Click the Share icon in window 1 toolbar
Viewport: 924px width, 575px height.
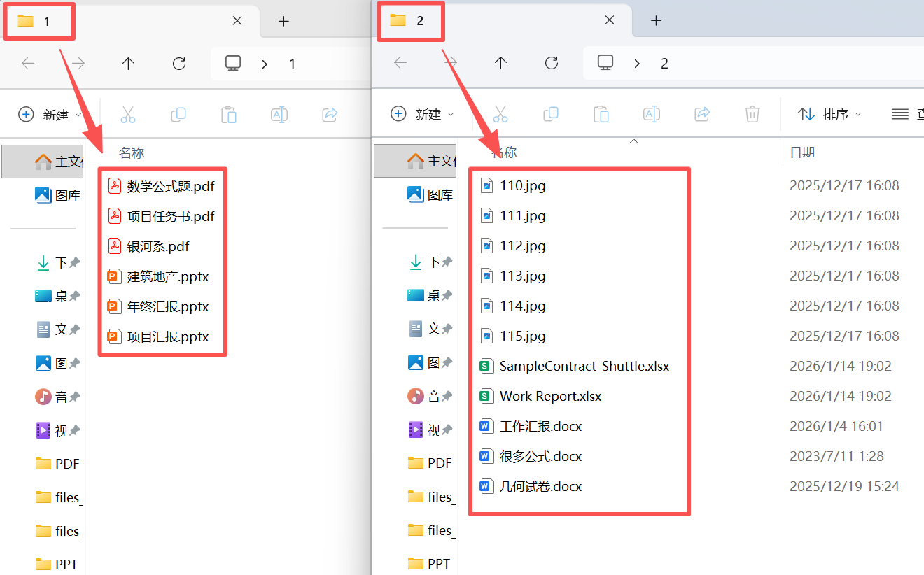(330, 115)
